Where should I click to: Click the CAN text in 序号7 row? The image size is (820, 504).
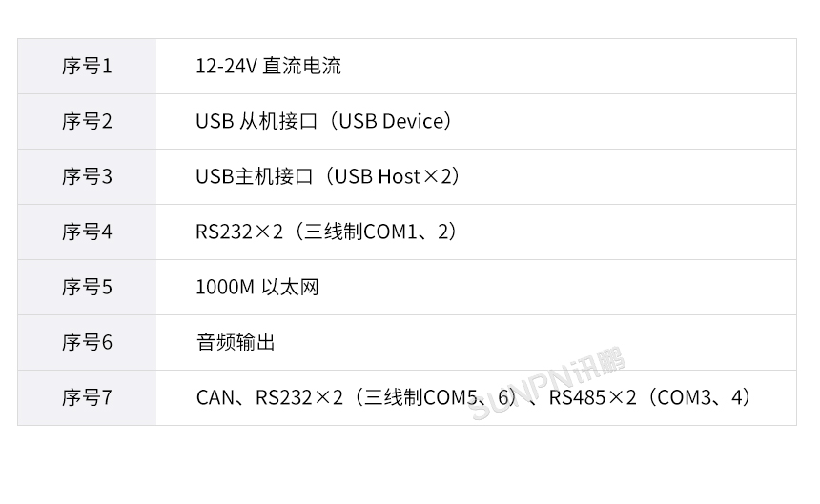click(215, 397)
